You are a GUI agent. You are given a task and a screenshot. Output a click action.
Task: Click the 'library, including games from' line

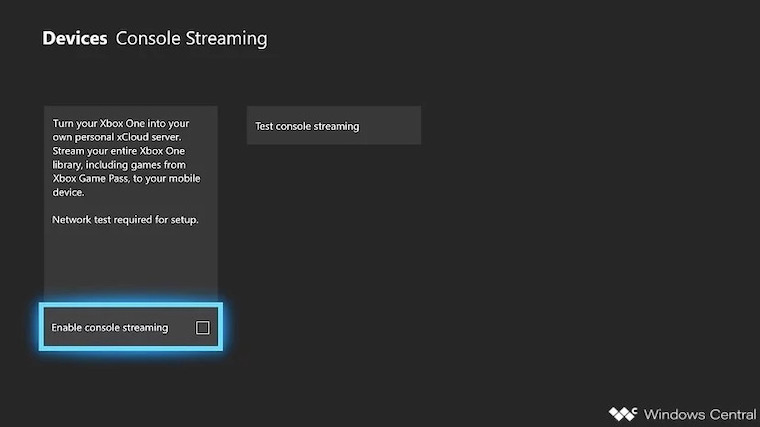(121, 164)
